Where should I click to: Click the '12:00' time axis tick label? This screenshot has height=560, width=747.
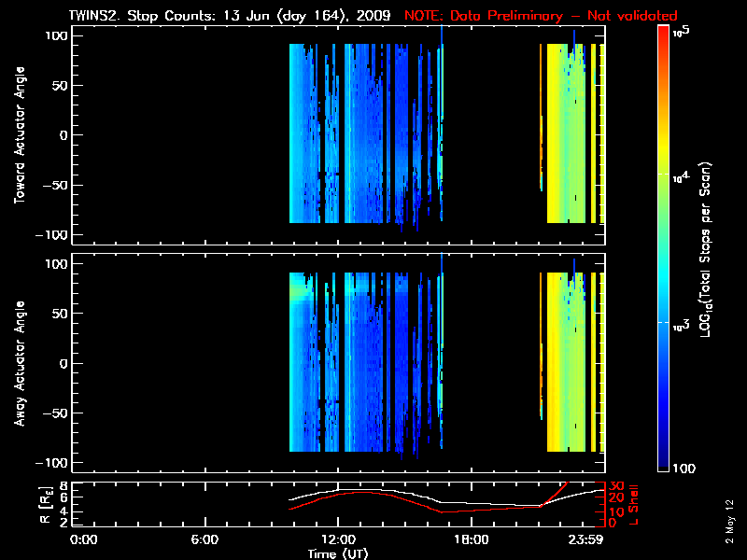click(336, 539)
